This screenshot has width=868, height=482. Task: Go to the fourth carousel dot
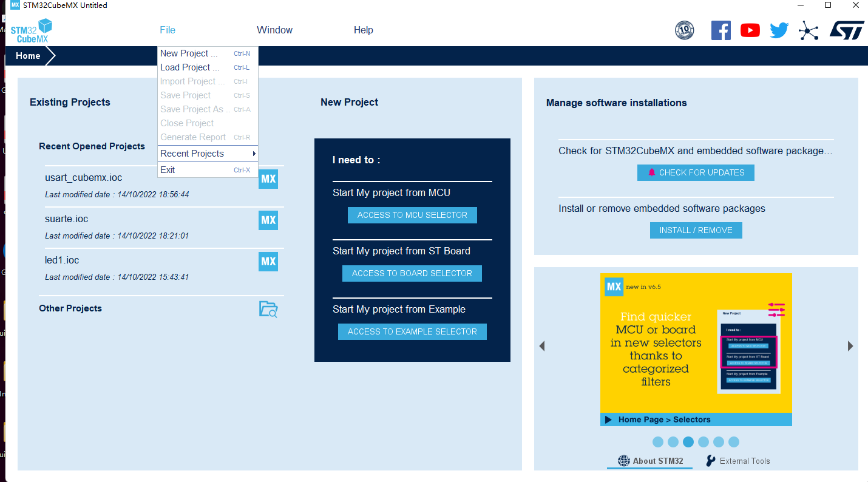point(704,442)
